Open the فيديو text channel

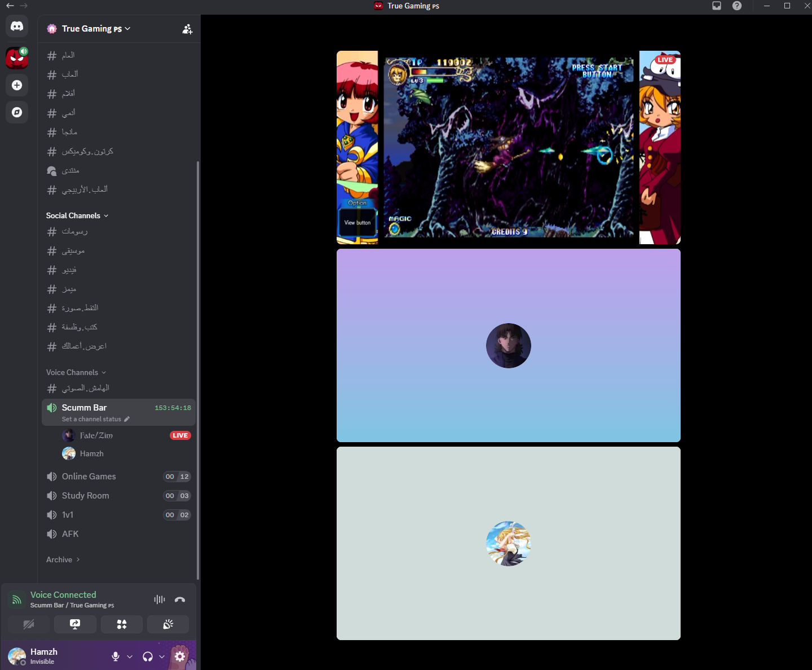118,270
